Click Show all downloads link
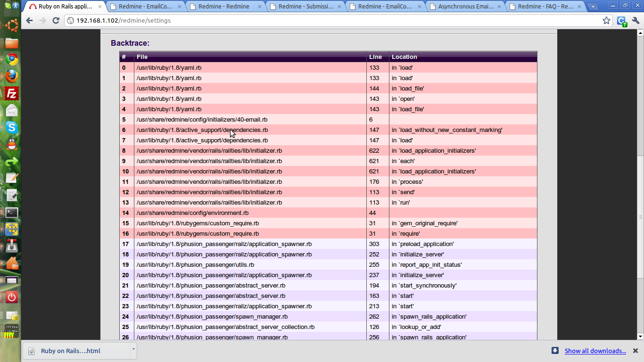644x362 pixels. click(x=595, y=351)
